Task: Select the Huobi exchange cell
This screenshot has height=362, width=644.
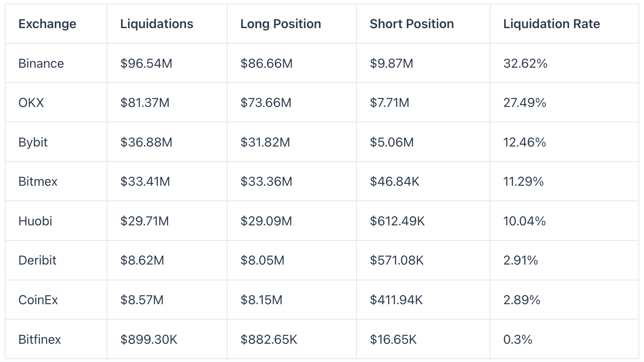Action: click(x=35, y=221)
